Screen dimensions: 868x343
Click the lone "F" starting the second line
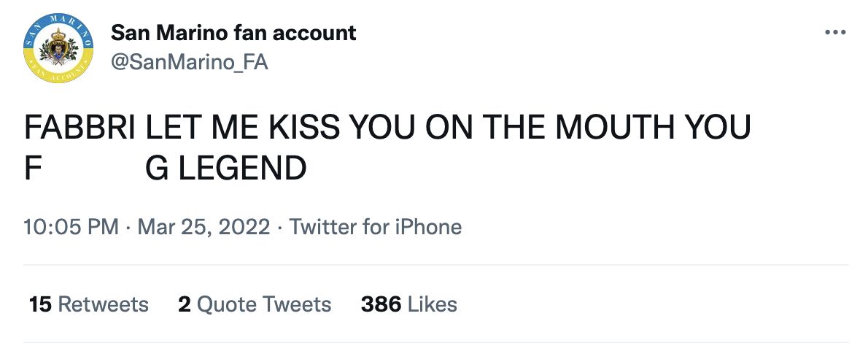coord(32,169)
